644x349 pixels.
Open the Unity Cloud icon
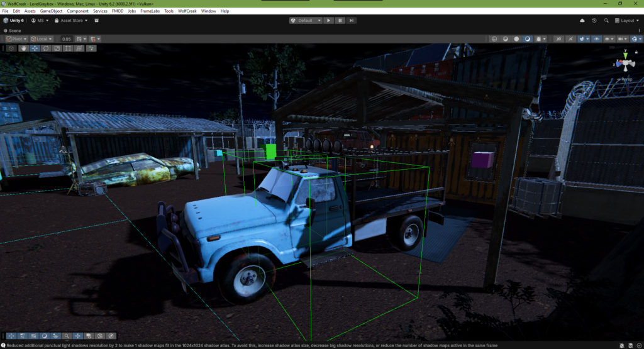[x=582, y=20]
